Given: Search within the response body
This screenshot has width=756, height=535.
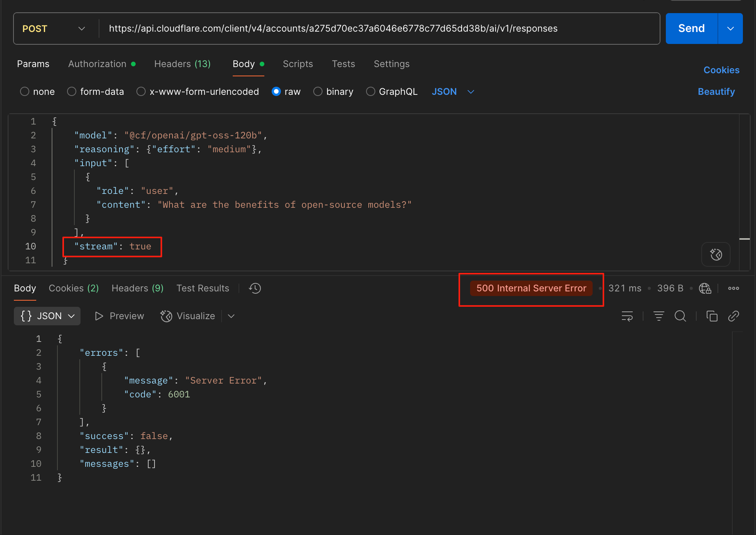Looking at the screenshot, I should coord(680,316).
